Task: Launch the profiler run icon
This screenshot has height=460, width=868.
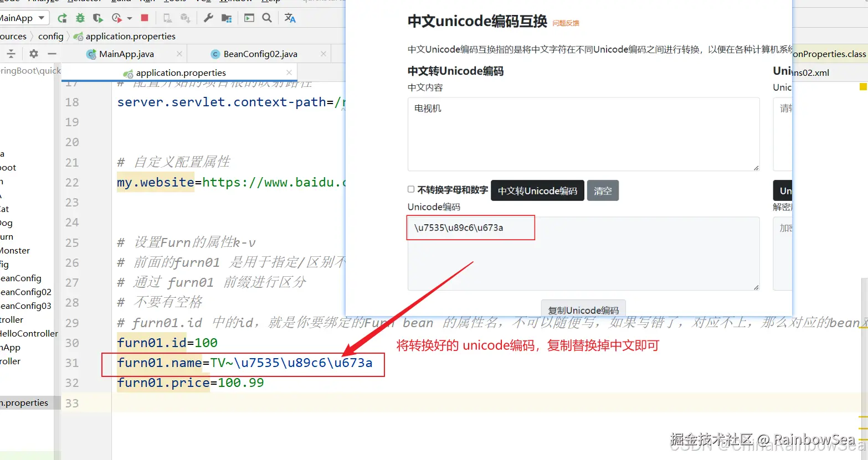Action: click(x=116, y=18)
